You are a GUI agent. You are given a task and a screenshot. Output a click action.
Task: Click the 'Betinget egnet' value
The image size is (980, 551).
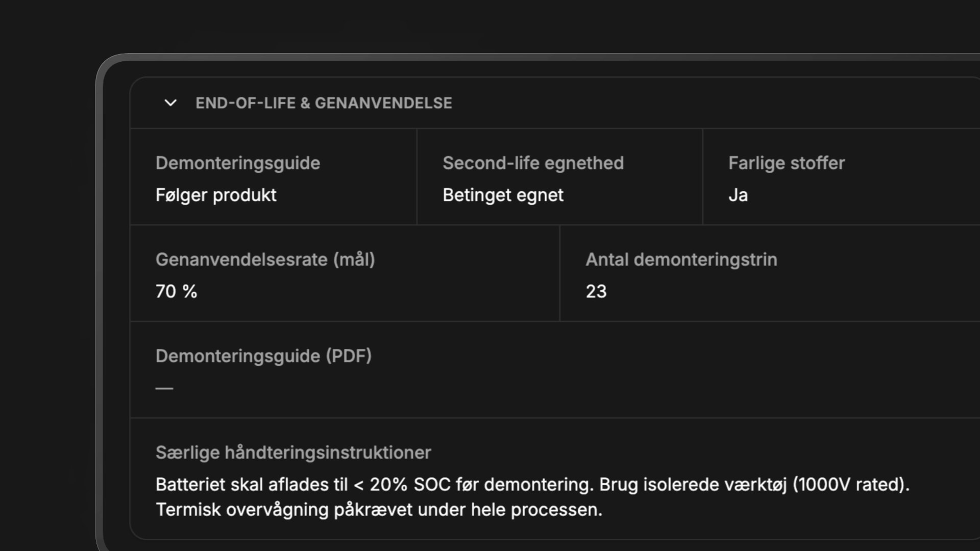click(502, 195)
